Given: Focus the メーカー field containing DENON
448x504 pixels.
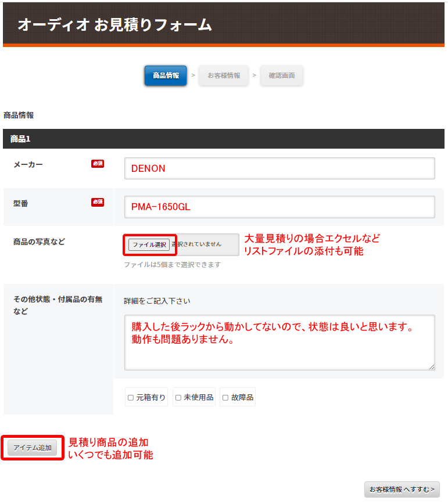Looking at the screenshot, I should pos(279,168).
